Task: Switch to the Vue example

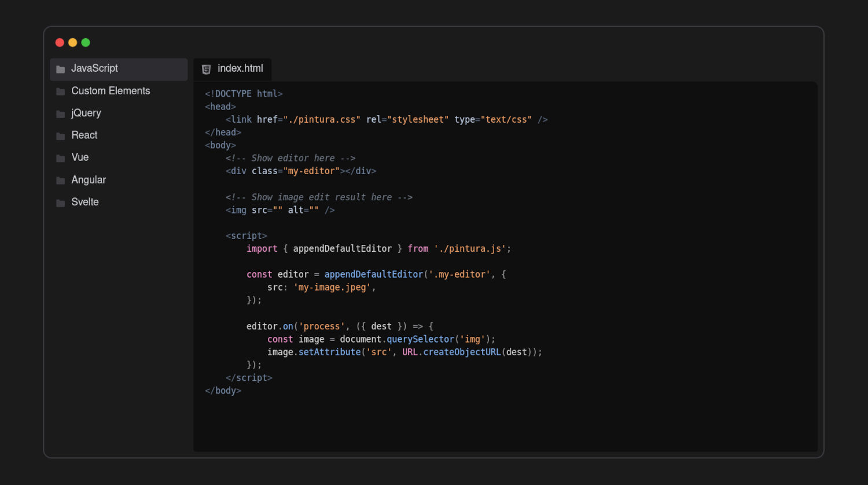Action: click(80, 157)
